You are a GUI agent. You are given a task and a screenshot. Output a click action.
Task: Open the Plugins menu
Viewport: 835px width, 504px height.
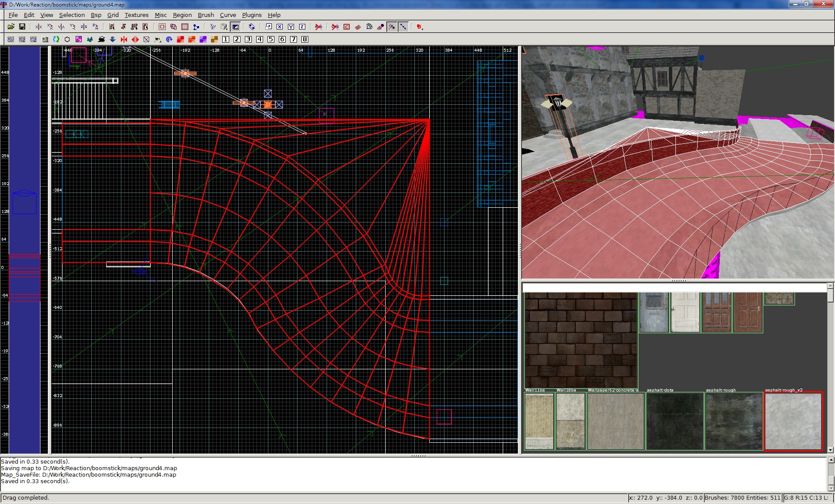251,15
